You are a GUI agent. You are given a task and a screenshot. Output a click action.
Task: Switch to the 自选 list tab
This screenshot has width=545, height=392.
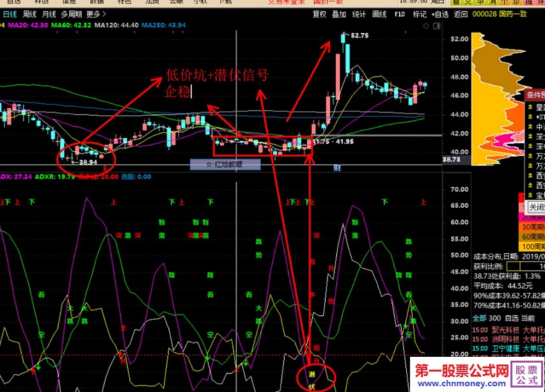coord(511,318)
